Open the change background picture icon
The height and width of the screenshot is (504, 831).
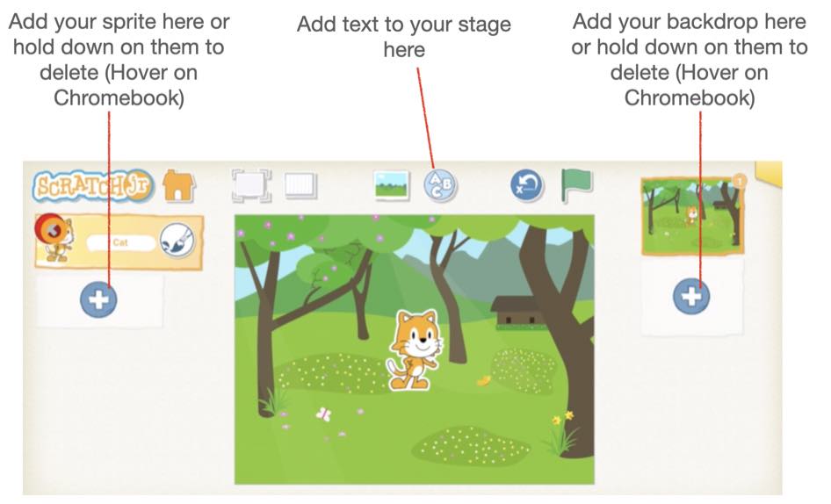pos(391,185)
